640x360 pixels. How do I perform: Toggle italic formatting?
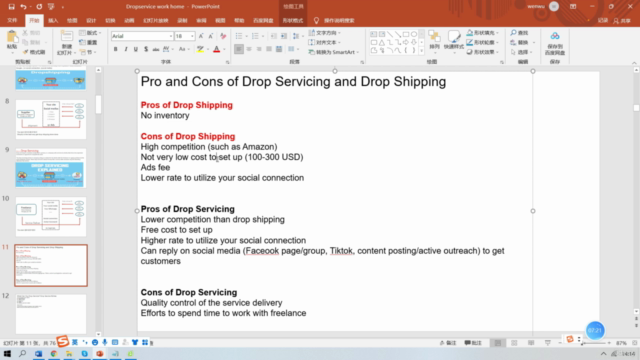tap(126, 49)
